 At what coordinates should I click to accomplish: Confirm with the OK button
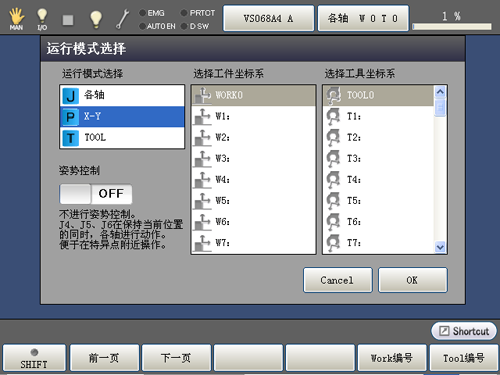tap(413, 280)
